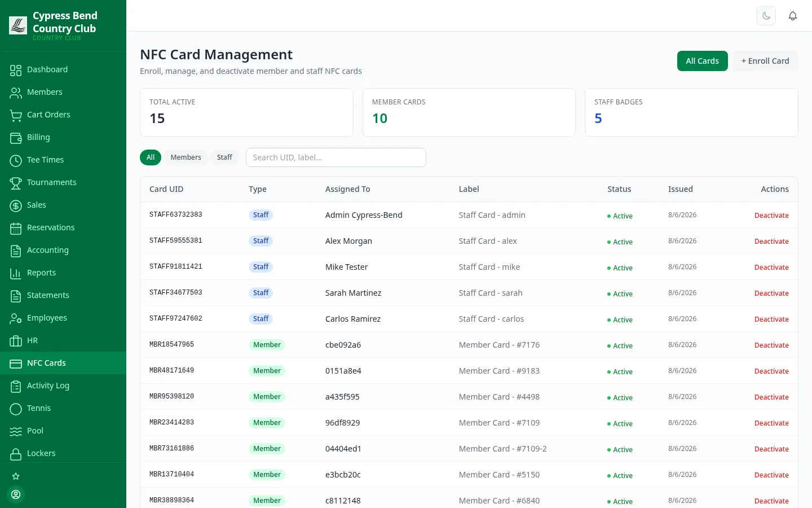The image size is (812, 508).
Task: Click the Tee Times clock icon
Action: [x=16, y=160]
